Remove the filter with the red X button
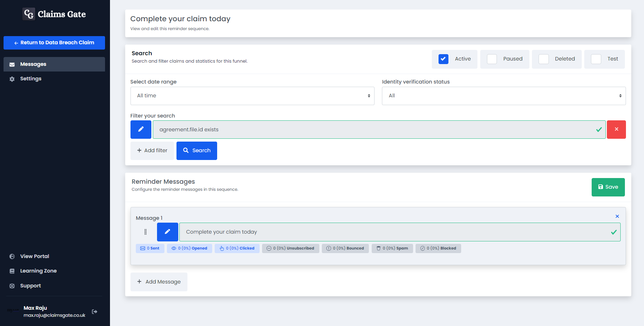Screen dimensions: 644x326 [616, 130]
